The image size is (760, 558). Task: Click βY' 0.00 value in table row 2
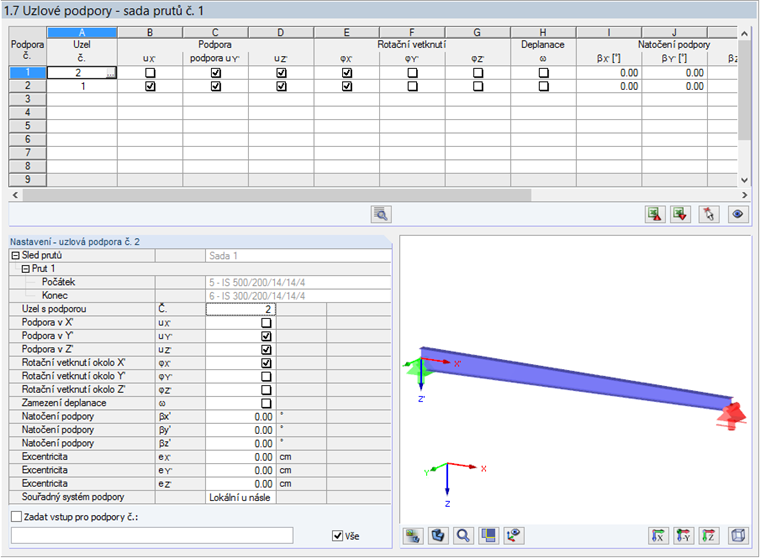pos(674,86)
